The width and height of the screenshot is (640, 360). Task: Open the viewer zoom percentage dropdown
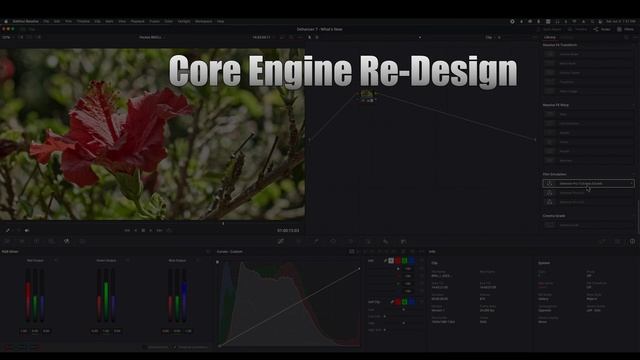7,37
